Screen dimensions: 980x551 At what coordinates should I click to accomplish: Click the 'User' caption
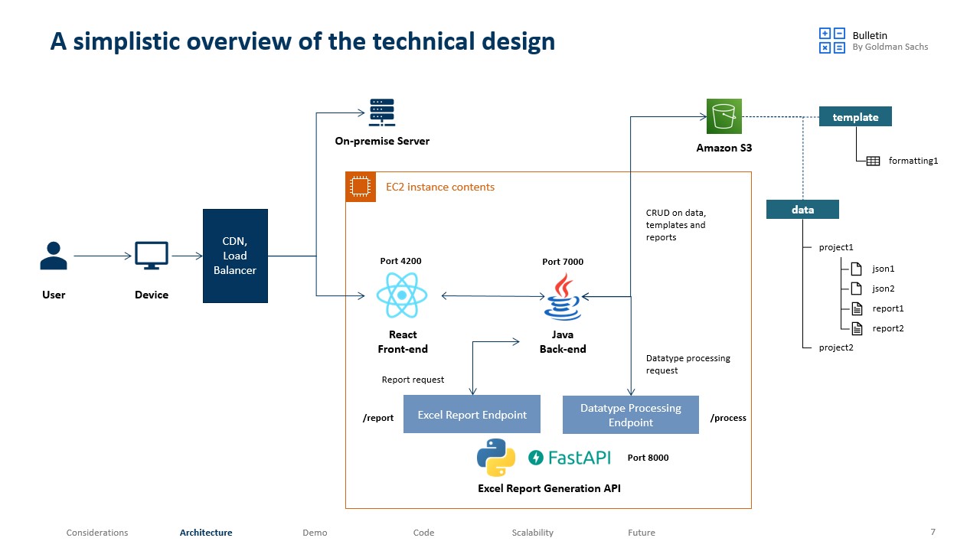[x=54, y=295]
